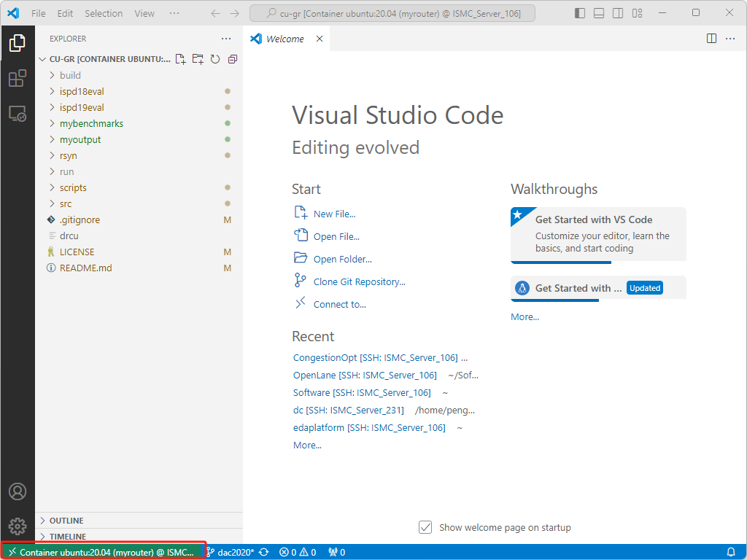Screen dimensions: 747x560
Task: Open the Extensions view in activity bar
Action: [x=18, y=79]
